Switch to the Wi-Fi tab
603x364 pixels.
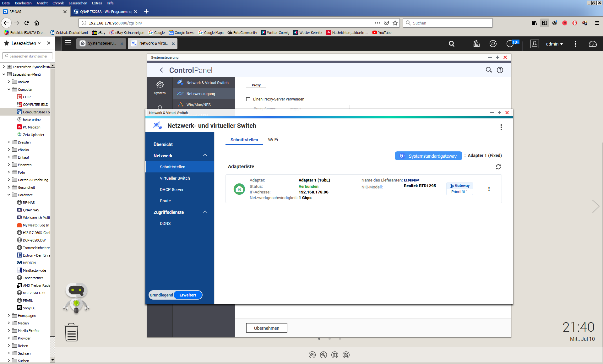pyautogui.click(x=273, y=140)
